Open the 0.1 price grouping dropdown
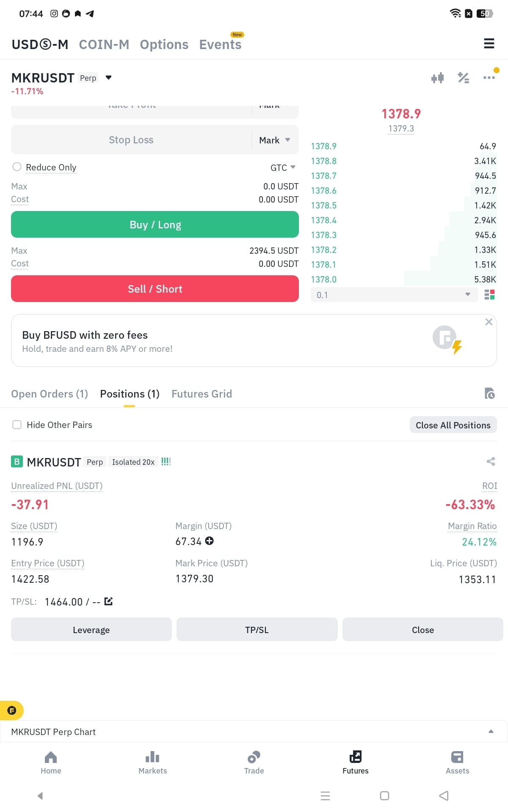This screenshot has height=812, width=508. (x=395, y=295)
